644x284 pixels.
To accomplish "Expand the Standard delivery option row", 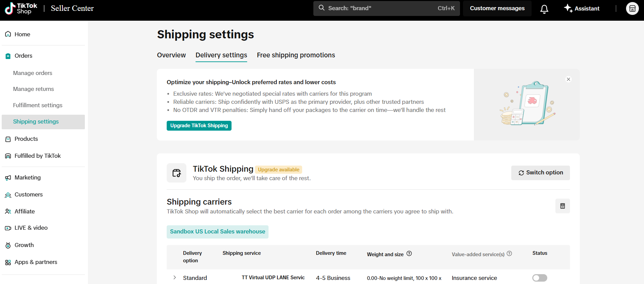I will [x=174, y=278].
